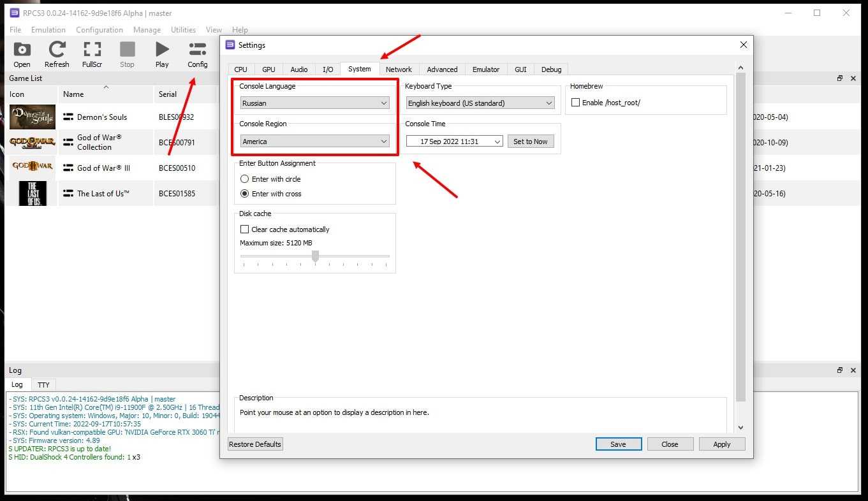Screen dimensions: 868x501
Task: Open the Config toolbar icon
Action: (x=198, y=50)
